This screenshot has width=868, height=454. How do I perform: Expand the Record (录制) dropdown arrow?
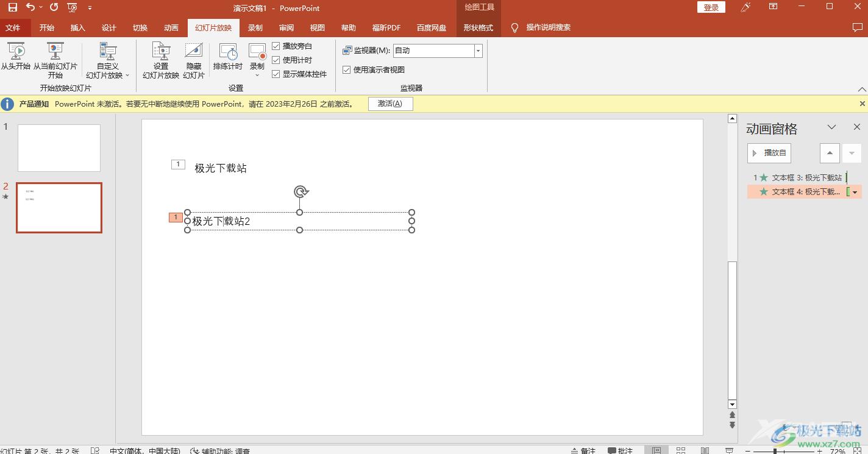(x=257, y=75)
